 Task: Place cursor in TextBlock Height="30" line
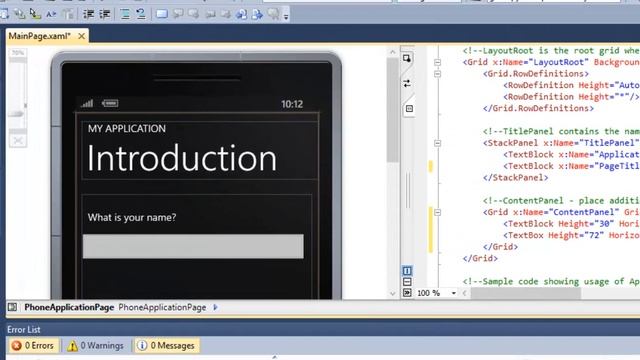tap(571, 224)
